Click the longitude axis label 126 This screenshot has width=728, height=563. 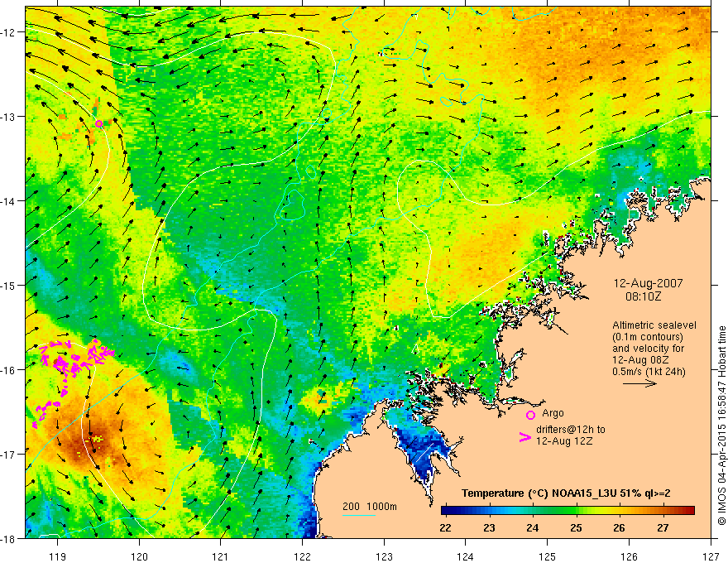click(x=629, y=556)
